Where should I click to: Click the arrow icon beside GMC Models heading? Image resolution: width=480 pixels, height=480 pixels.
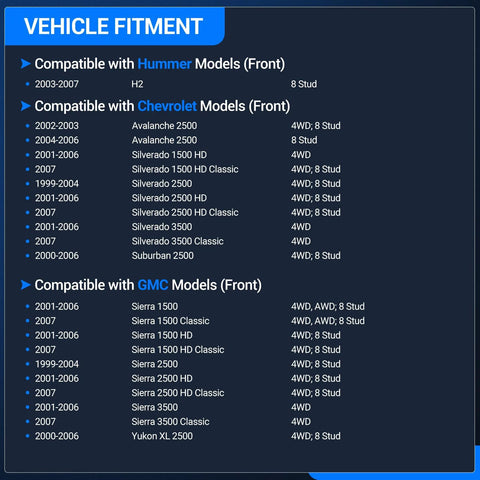[x=25, y=285]
